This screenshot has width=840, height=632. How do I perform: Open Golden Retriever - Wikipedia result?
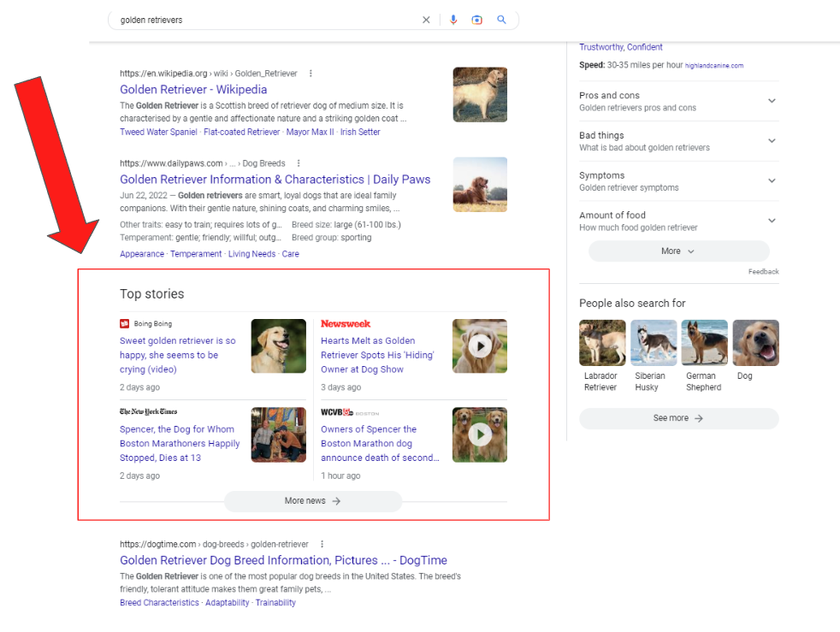(193, 90)
